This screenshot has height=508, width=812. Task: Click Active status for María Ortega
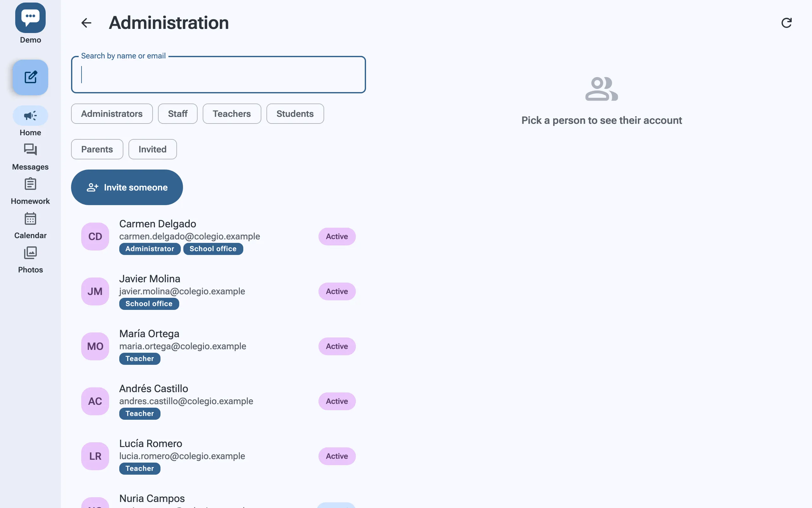click(x=337, y=346)
